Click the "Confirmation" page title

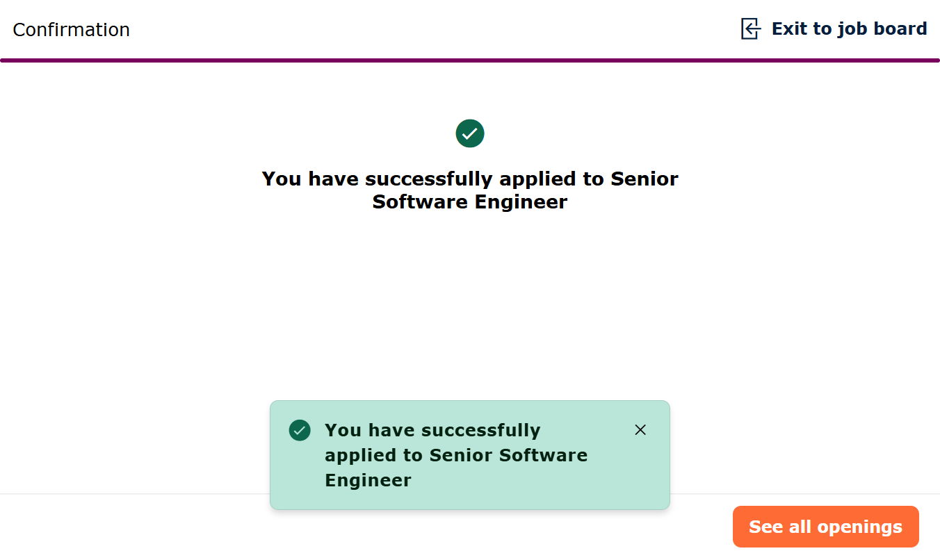[x=72, y=30]
